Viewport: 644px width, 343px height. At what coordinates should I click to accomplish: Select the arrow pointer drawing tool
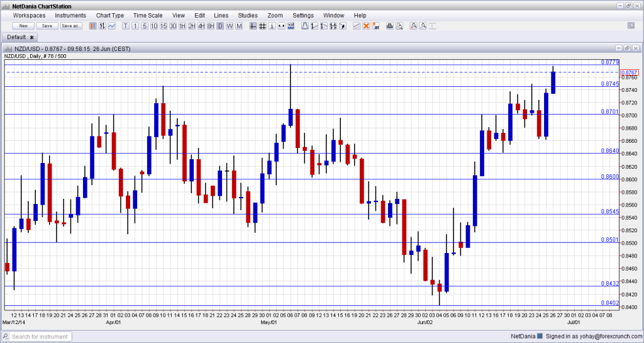point(343,26)
